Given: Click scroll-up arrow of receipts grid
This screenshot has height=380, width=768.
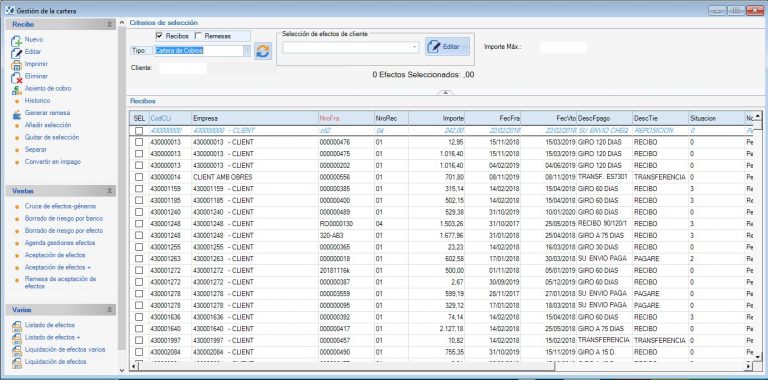Looking at the screenshot, I should pos(758,116).
